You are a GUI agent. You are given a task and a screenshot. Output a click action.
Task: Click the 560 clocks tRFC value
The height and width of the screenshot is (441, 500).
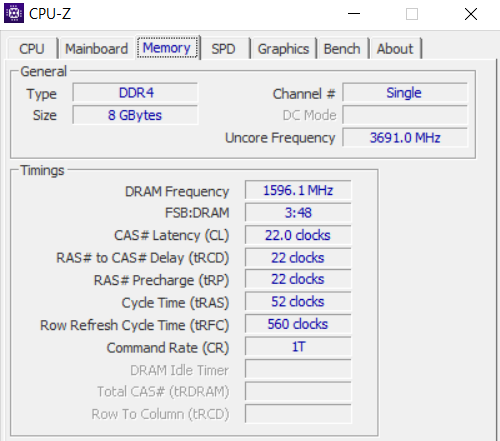pyautogui.click(x=298, y=324)
